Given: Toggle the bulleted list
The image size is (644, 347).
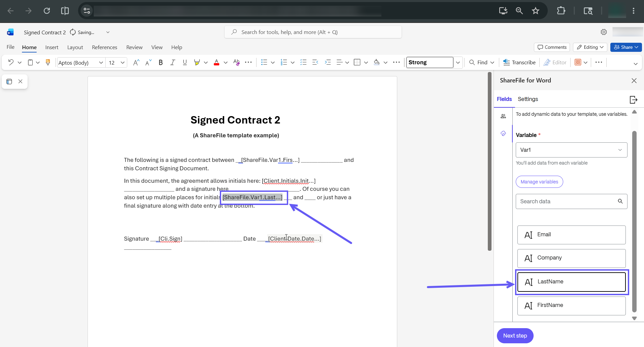Looking at the screenshot, I should click(264, 62).
